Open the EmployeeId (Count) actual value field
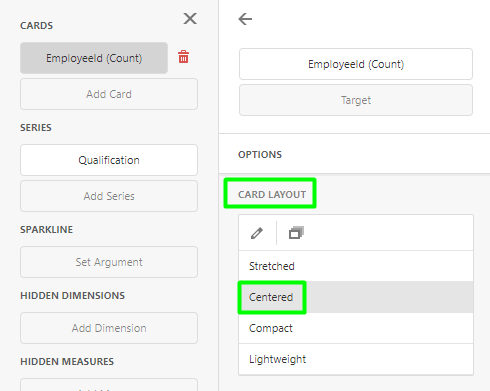Viewport: 490px width, 391px height. coord(356,64)
